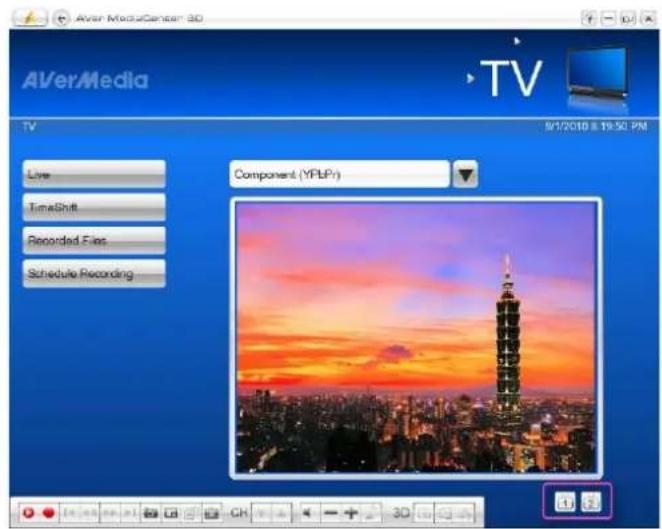Open the TimeShift option

pyautogui.click(x=94, y=207)
